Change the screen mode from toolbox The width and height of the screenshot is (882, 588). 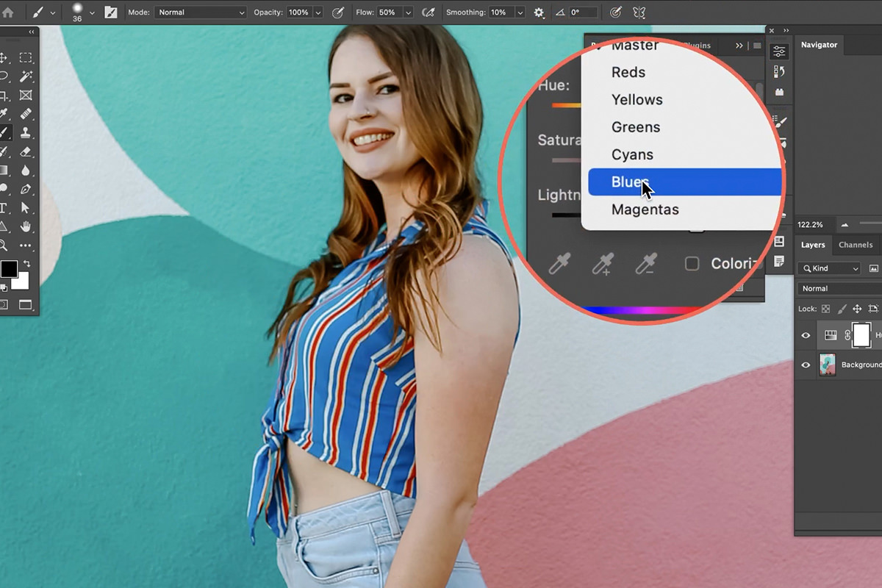tap(26, 304)
